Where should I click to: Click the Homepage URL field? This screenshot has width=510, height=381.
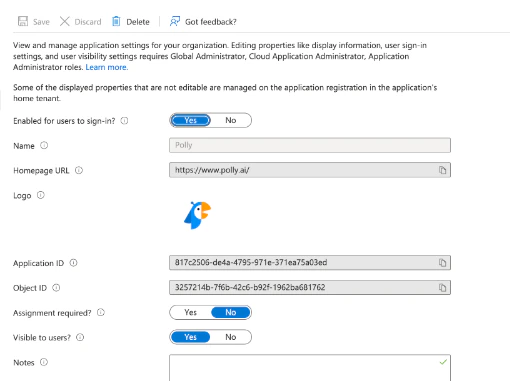pyautogui.click(x=310, y=170)
